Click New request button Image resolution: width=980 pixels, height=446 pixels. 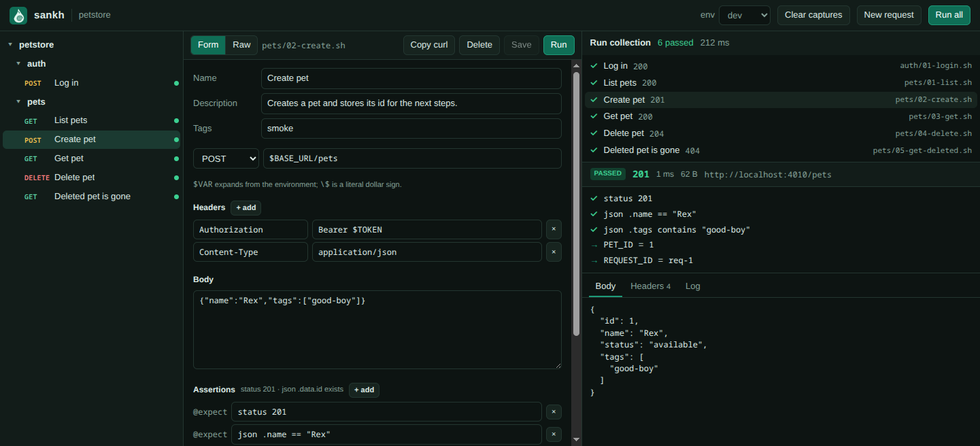point(889,15)
